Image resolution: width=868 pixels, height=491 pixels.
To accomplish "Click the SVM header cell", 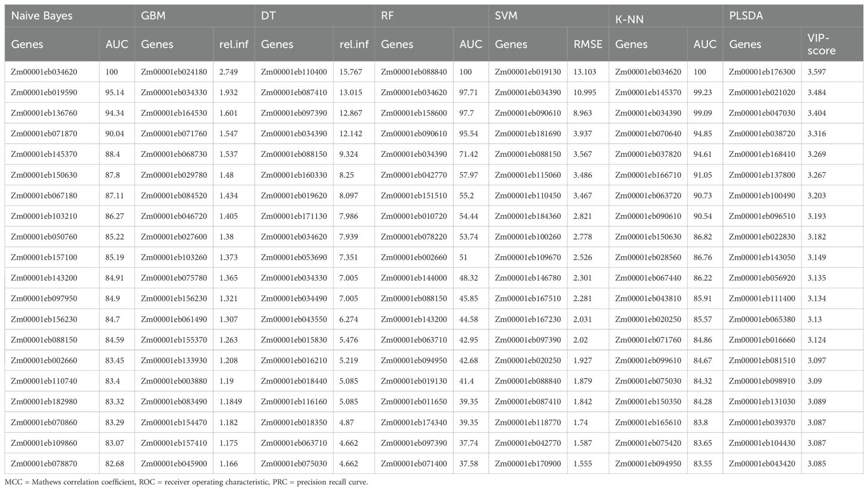I will point(549,16).
